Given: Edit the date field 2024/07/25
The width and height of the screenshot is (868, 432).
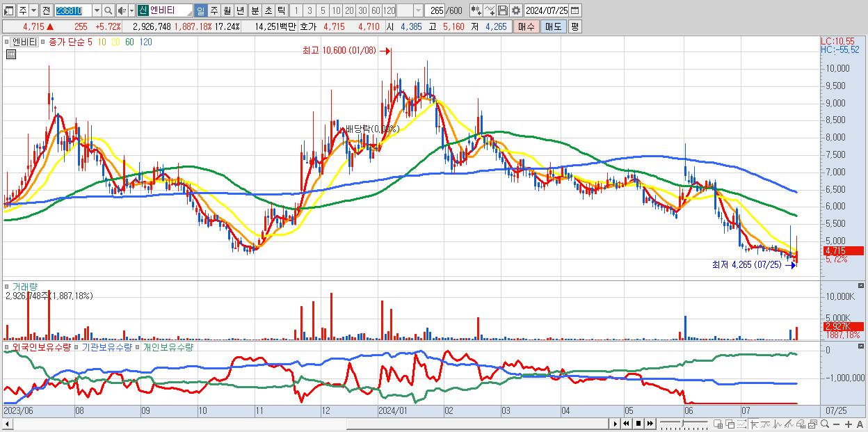Looking at the screenshot, I should point(546,10).
